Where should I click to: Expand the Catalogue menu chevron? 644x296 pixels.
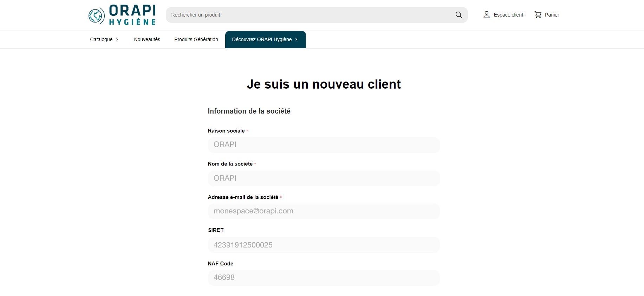(x=117, y=39)
